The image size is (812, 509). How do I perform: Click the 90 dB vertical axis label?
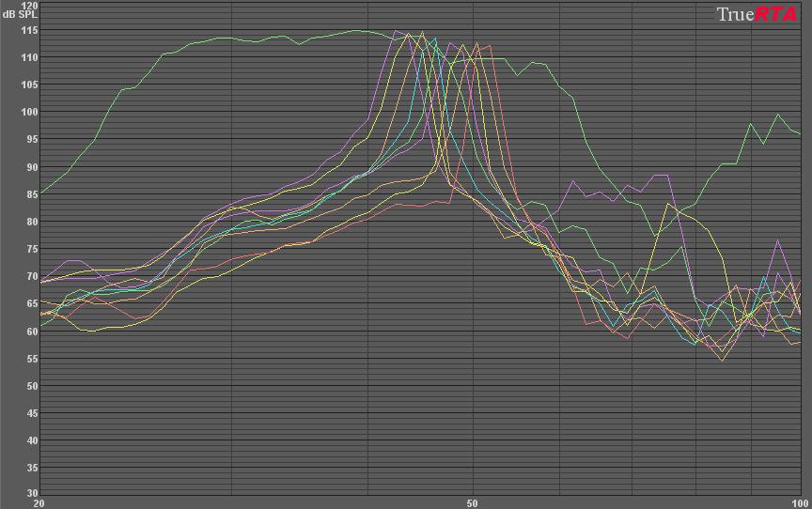[31, 167]
